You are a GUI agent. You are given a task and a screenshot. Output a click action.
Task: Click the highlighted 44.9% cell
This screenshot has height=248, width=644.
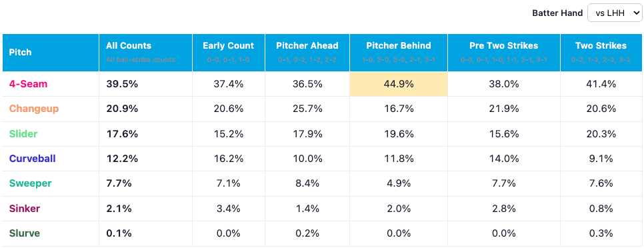pyautogui.click(x=399, y=84)
